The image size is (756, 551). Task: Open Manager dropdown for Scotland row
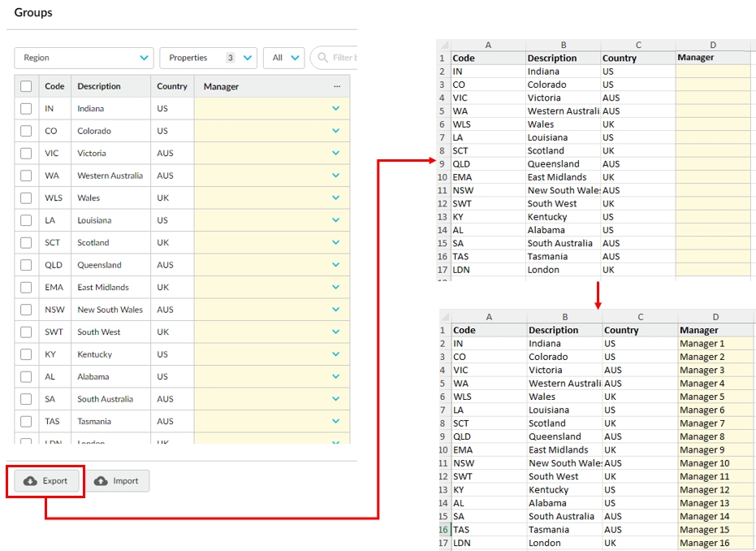336,243
